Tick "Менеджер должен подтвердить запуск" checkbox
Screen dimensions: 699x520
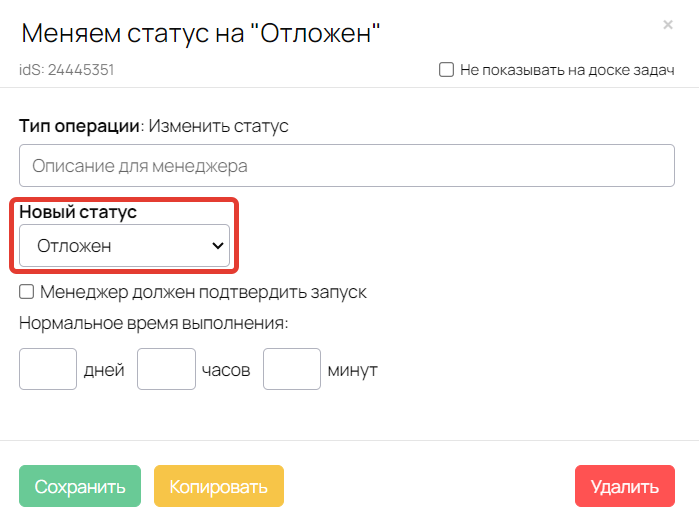point(26,292)
